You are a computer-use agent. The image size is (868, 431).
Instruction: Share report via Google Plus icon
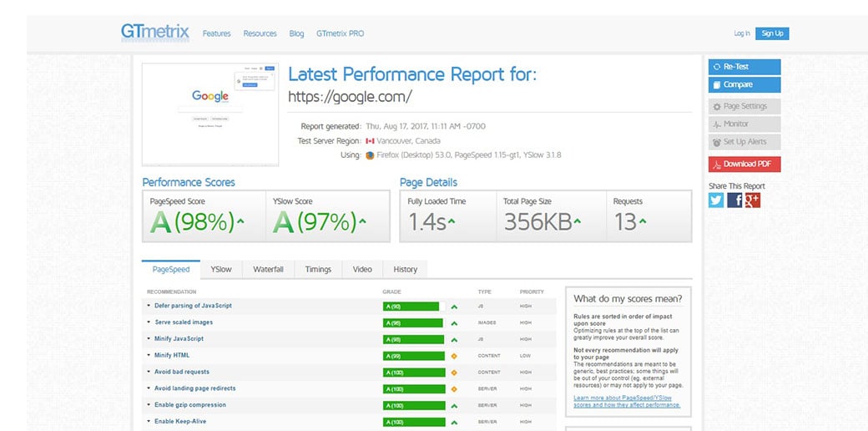[x=752, y=200]
